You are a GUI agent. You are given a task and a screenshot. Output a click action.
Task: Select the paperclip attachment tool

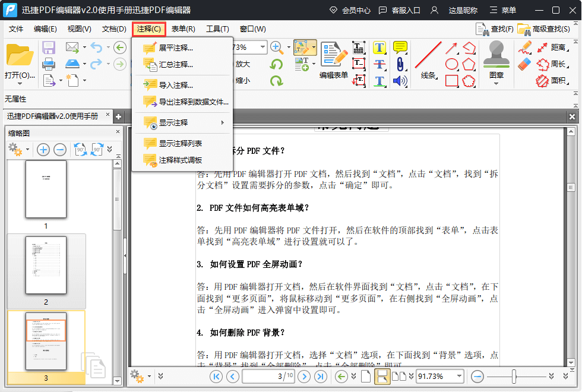pyautogui.click(x=400, y=64)
